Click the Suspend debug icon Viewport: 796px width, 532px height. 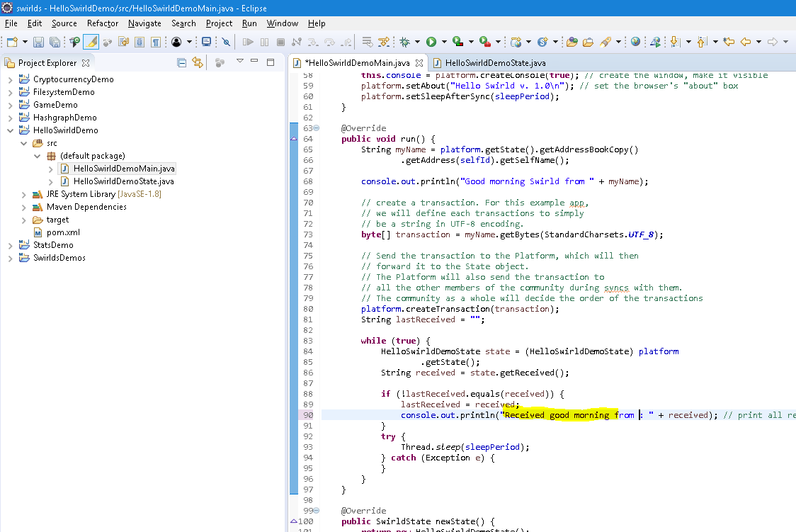coord(264,42)
